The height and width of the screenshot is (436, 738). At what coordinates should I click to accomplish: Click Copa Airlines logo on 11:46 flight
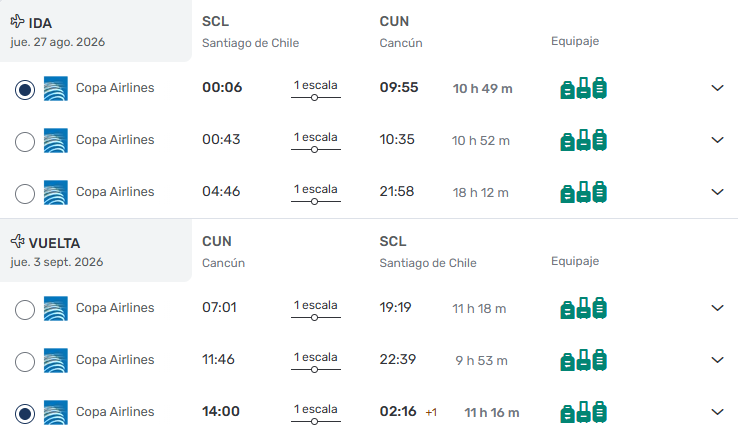[x=56, y=360]
